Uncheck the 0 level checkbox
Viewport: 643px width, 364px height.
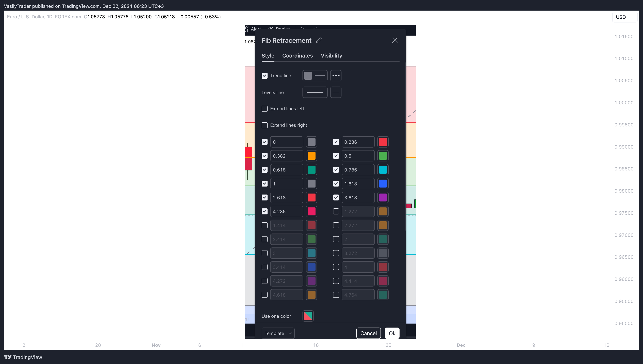point(264,142)
